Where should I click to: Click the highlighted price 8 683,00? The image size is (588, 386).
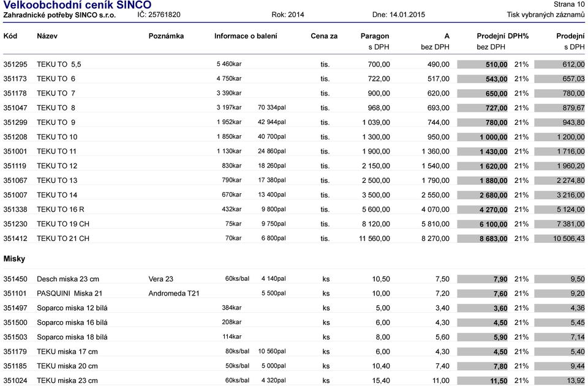pos(482,239)
